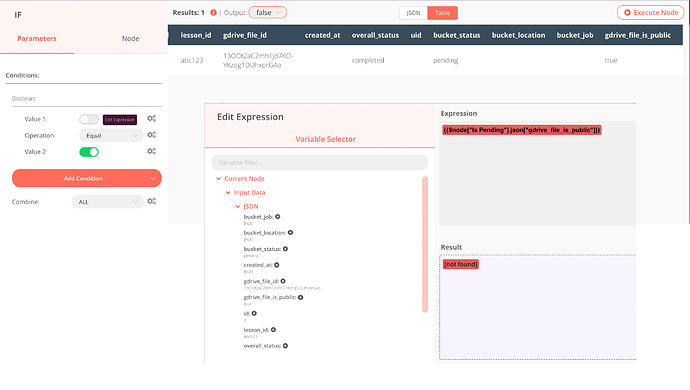This screenshot has width=690, height=390.
Task: Collapse the JSON tree section
Action: click(x=238, y=206)
